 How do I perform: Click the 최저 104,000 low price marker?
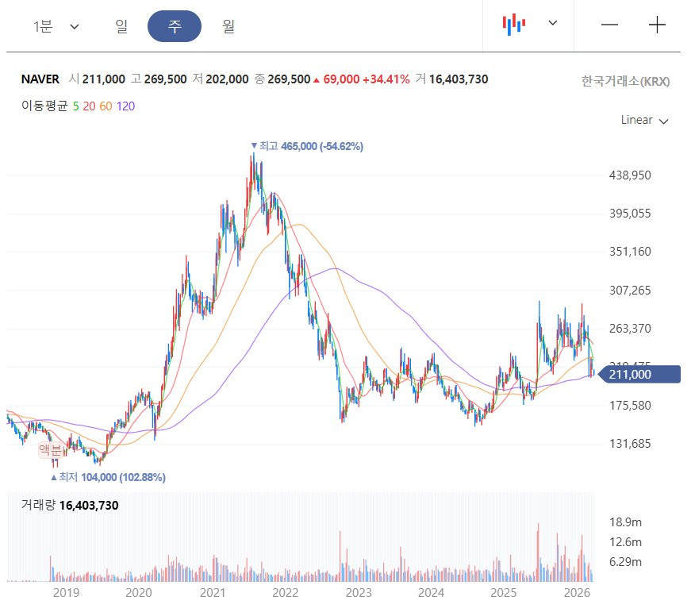(x=108, y=477)
